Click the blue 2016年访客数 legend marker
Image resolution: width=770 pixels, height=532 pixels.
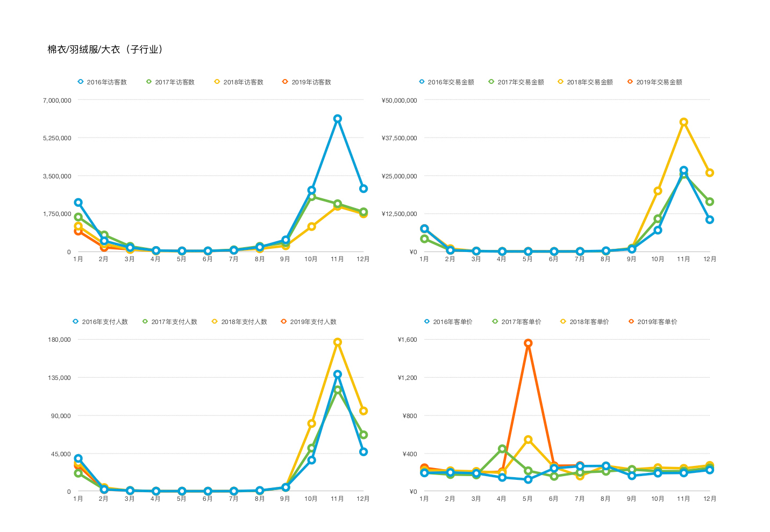[x=81, y=82]
